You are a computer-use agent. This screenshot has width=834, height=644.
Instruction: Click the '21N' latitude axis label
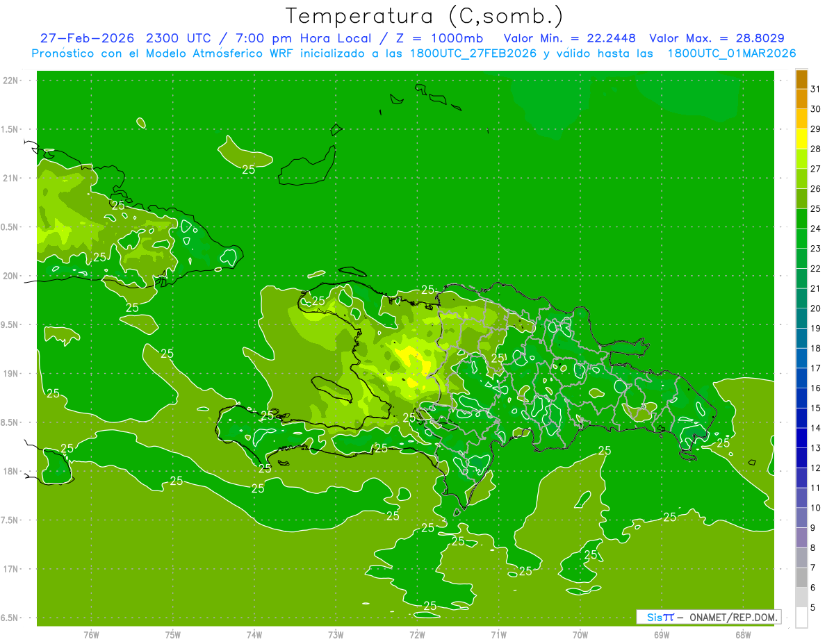point(10,179)
